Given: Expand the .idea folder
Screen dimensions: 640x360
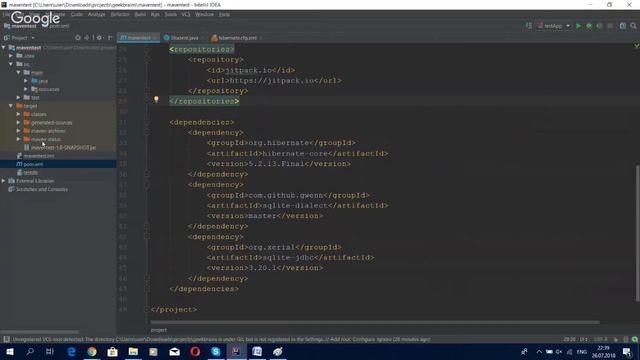Looking at the screenshot, I should tap(11, 56).
